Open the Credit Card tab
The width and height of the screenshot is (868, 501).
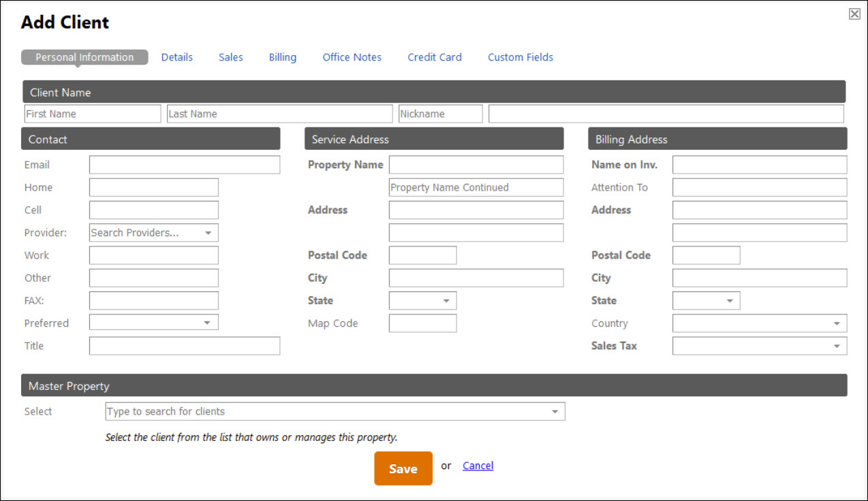point(435,57)
